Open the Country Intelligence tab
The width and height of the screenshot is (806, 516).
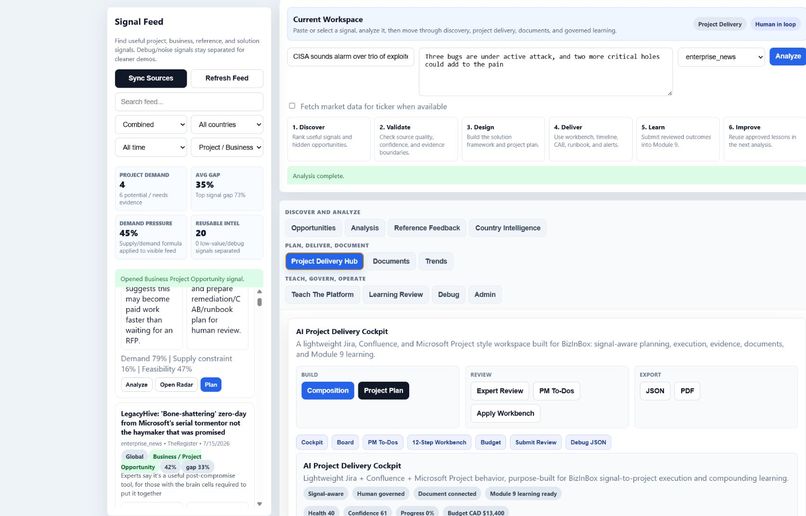coord(507,228)
